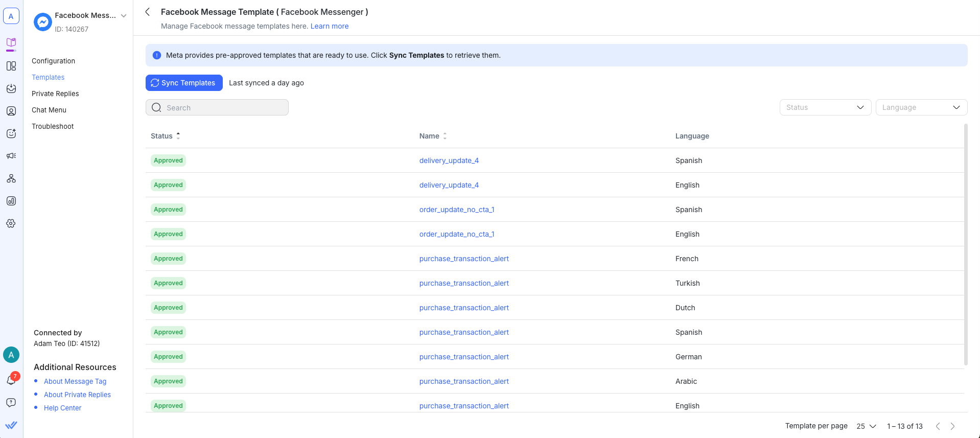Open the Language filter dropdown
The image size is (980, 438).
(x=921, y=107)
